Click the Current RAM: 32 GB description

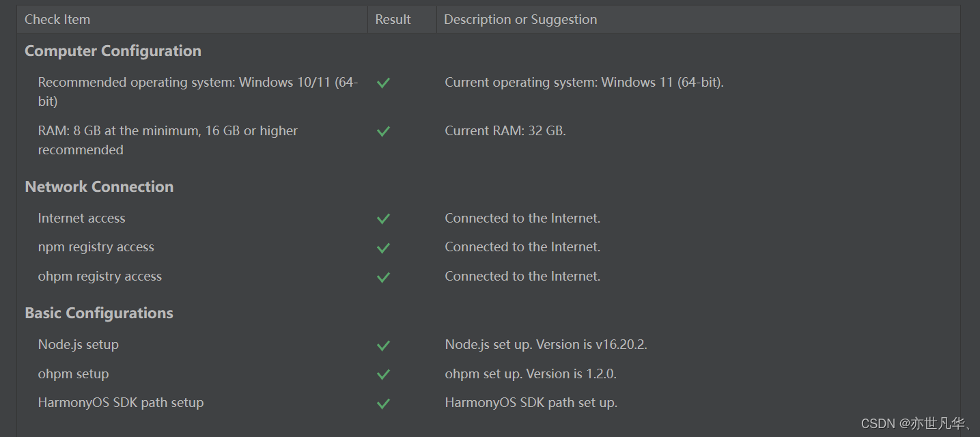click(505, 130)
